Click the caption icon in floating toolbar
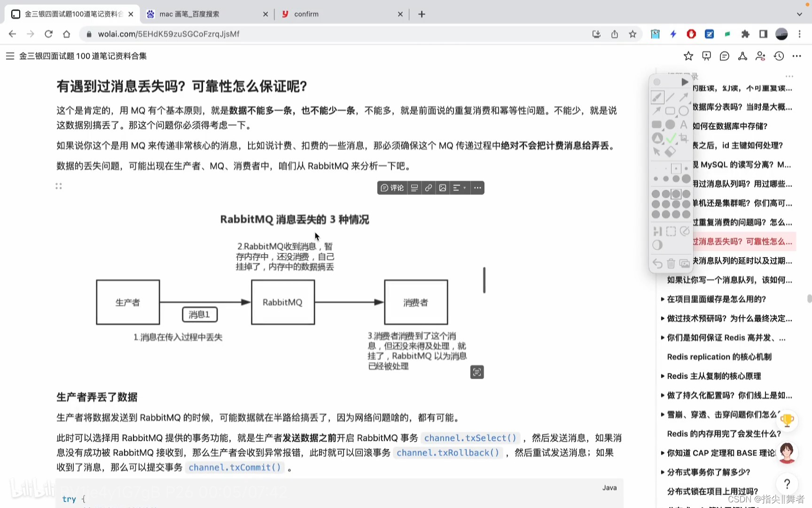The height and width of the screenshot is (508, 812). tap(414, 188)
